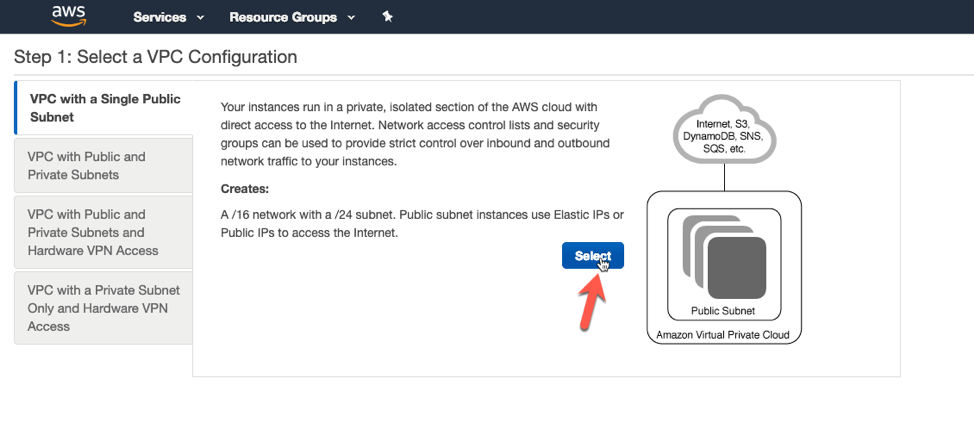Screen dimensions: 974x447
Task: Click the 'Step 1: Select a VPC Configuration' heading
Action: tap(155, 57)
